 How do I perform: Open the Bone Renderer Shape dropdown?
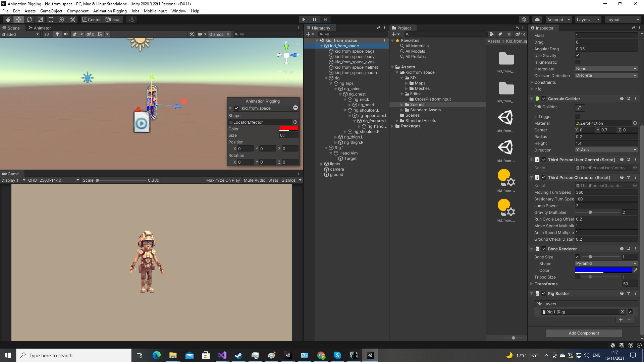(606, 263)
